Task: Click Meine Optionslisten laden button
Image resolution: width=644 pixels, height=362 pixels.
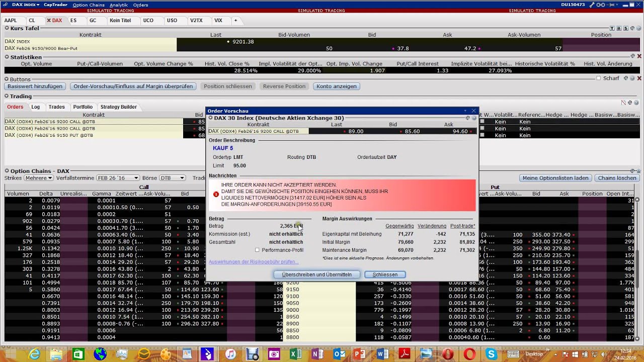Action: click(x=555, y=178)
